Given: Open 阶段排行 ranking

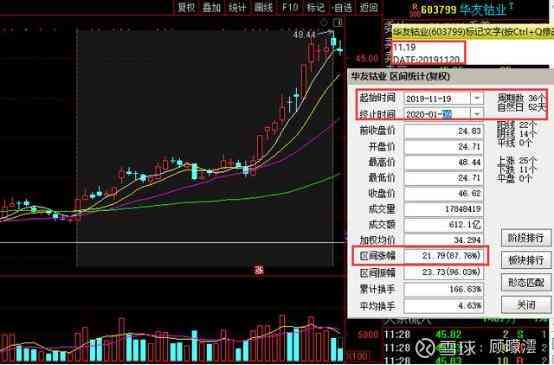Looking at the screenshot, I should coord(526,238).
